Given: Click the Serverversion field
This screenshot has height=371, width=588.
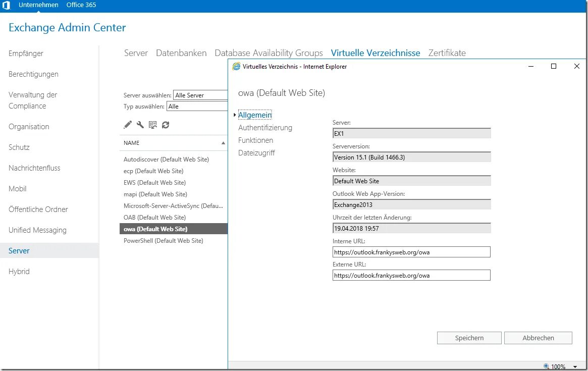Looking at the screenshot, I should (411, 157).
